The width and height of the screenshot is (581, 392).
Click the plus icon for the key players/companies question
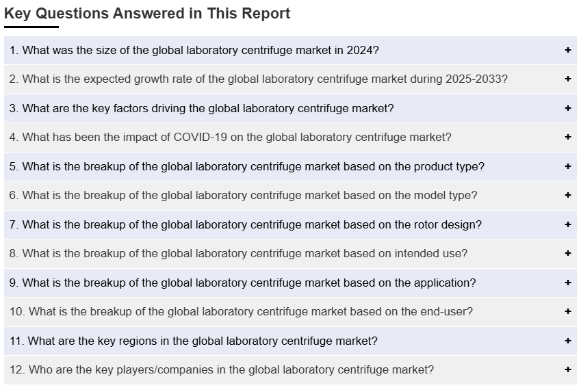tap(568, 370)
